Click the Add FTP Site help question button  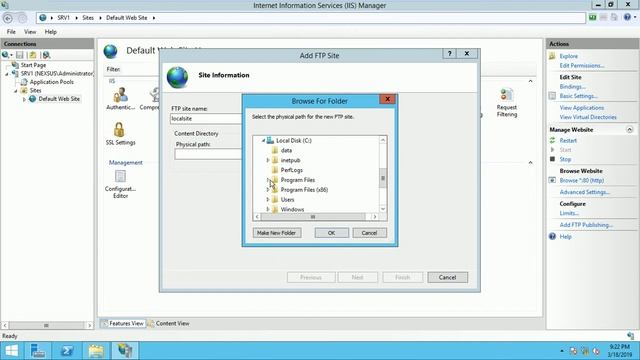pos(449,53)
